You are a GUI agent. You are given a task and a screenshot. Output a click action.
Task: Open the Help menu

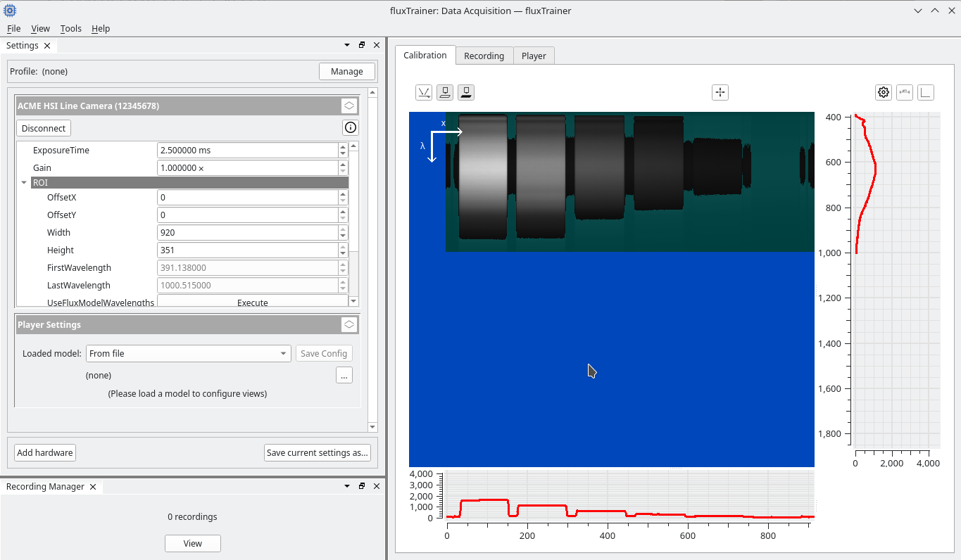pyautogui.click(x=101, y=29)
